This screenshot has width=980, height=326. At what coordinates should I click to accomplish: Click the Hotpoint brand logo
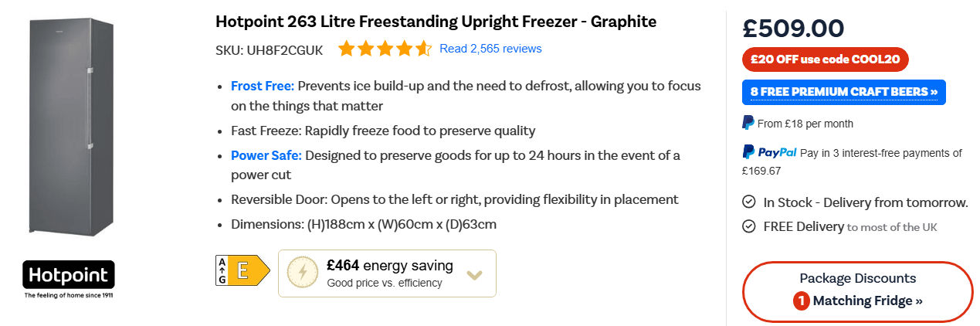coord(69,280)
